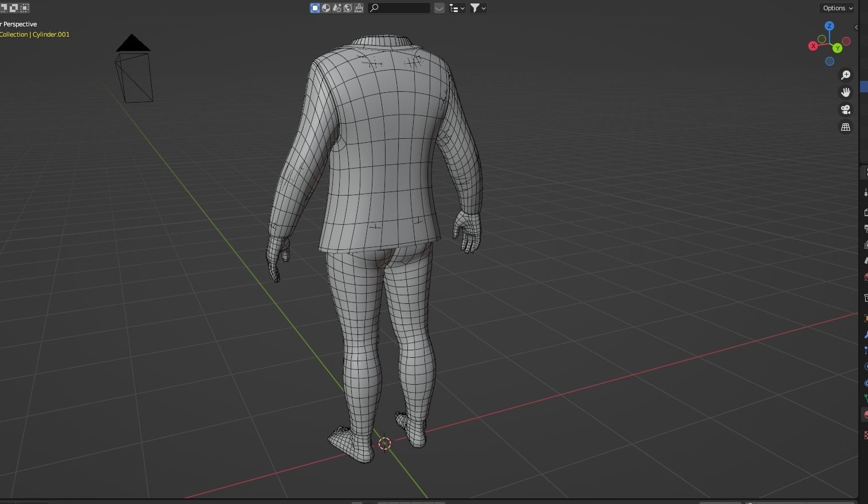Screen dimensions: 868x504
Task: Click the hollow green gizmo circle
Action: [822, 39]
